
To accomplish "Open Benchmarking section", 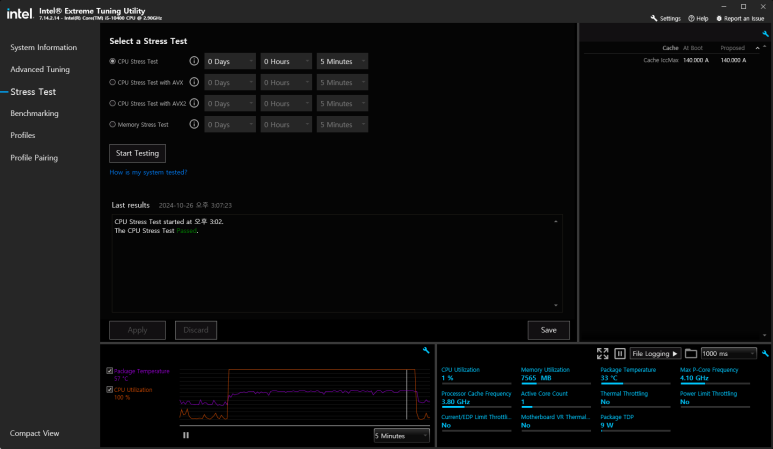I will tap(34, 113).
